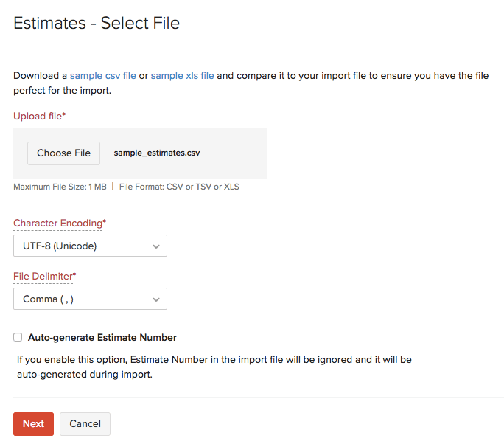Open the UTF-8 (Unicode) encoding dropdown

point(81,246)
